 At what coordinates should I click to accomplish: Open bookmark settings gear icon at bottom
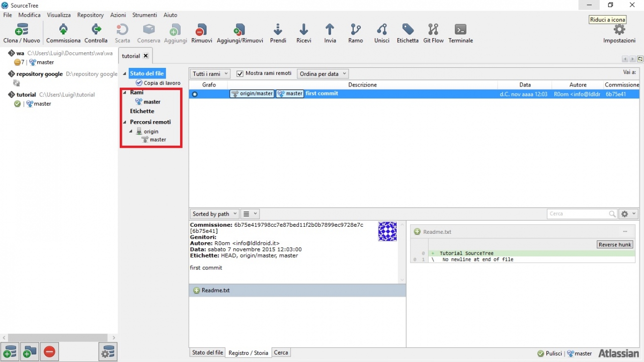coord(108,351)
